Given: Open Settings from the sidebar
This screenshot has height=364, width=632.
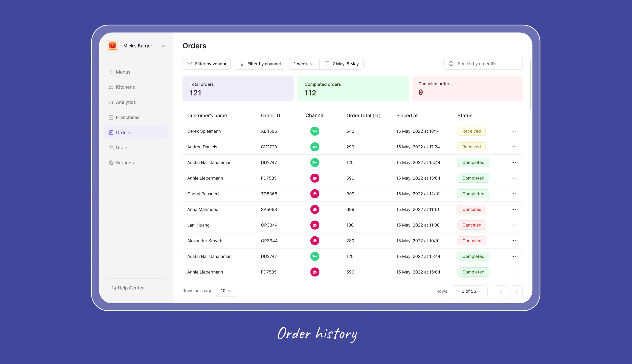Looking at the screenshot, I should pyautogui.click(x=136, y=163).
